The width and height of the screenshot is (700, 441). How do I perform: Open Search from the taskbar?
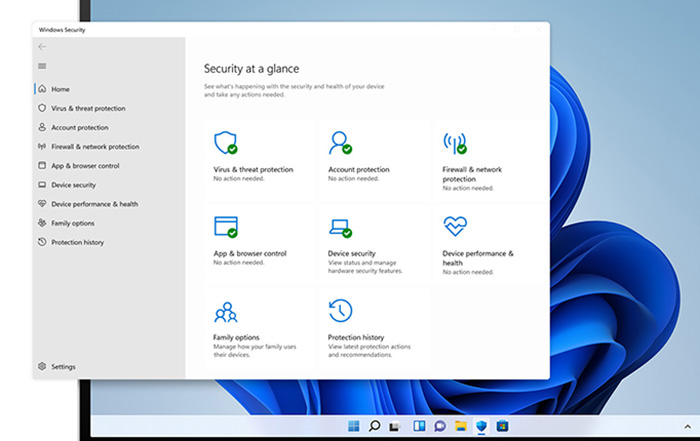(x=375, y=426)
